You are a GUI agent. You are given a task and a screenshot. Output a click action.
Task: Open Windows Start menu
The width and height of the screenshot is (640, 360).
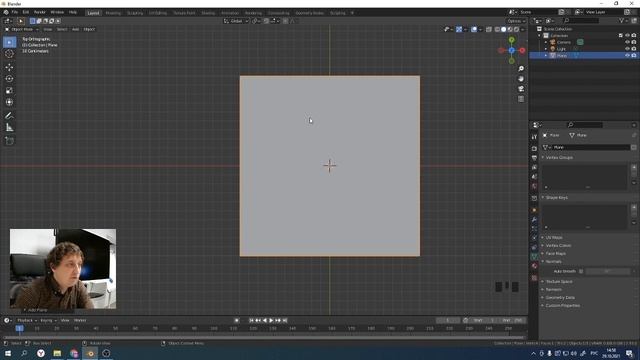(8, 353)
